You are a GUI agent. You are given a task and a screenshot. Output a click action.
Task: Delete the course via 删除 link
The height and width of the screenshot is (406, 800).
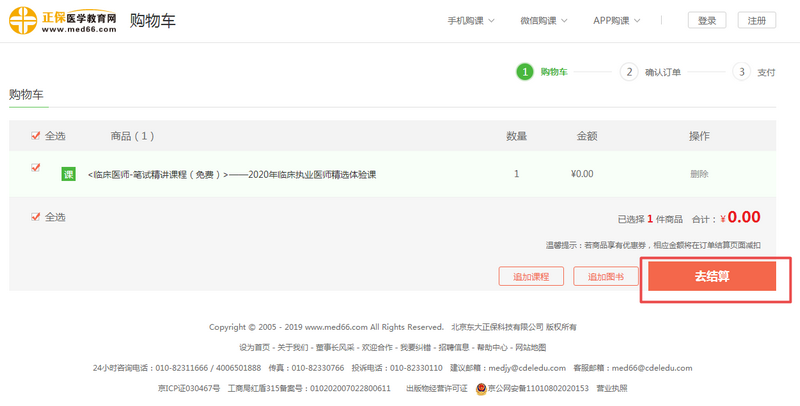click(x=699, y=174)
